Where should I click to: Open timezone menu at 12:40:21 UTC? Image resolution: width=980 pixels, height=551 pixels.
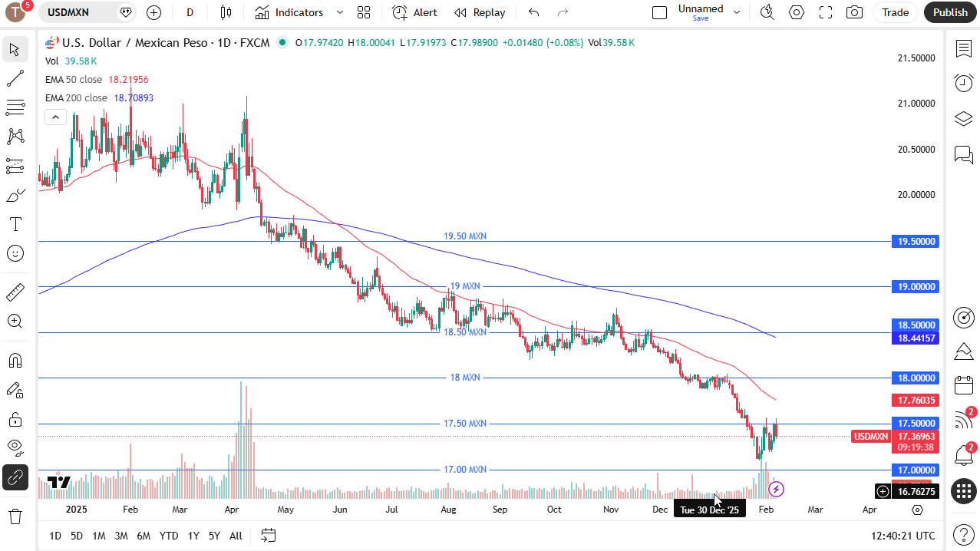(x=903, y=536)
